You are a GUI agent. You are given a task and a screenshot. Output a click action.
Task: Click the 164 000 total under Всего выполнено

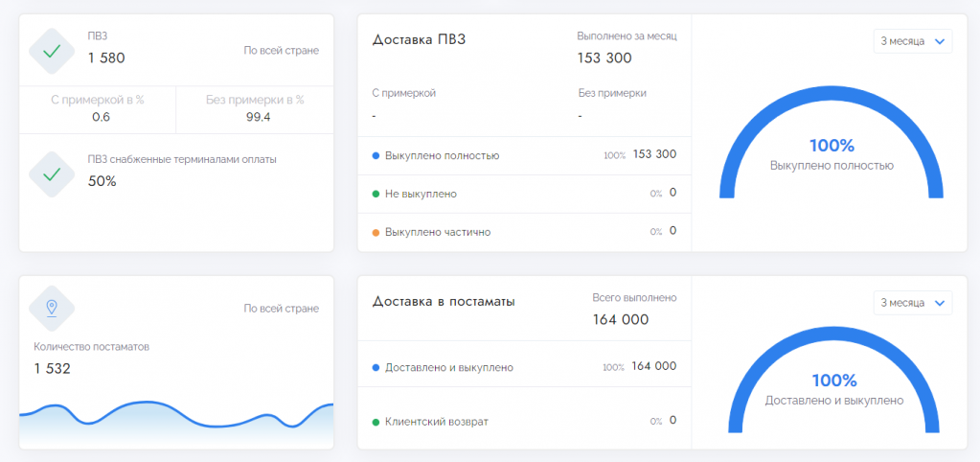coord(620,319)
